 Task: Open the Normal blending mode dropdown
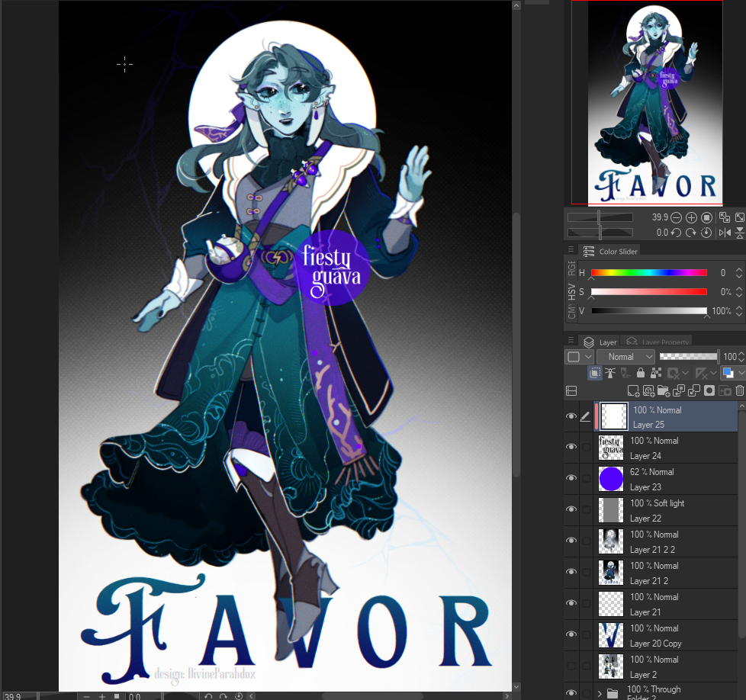625,357
